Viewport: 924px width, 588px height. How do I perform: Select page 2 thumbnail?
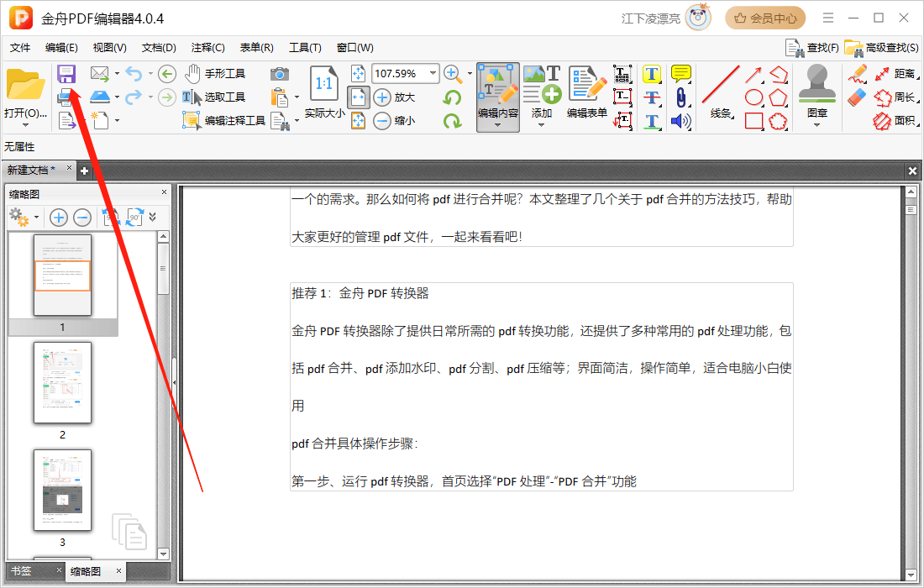click(62, 383)
